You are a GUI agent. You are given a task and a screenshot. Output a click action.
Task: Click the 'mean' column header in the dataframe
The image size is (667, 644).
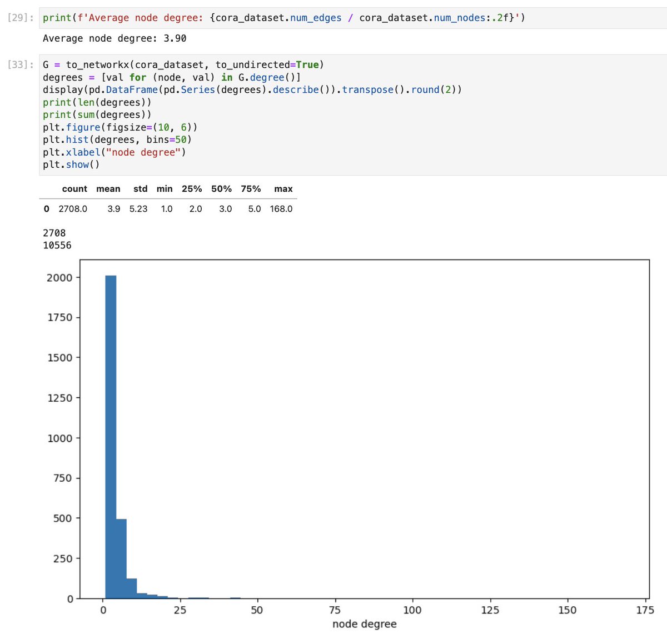coord(108,189)
